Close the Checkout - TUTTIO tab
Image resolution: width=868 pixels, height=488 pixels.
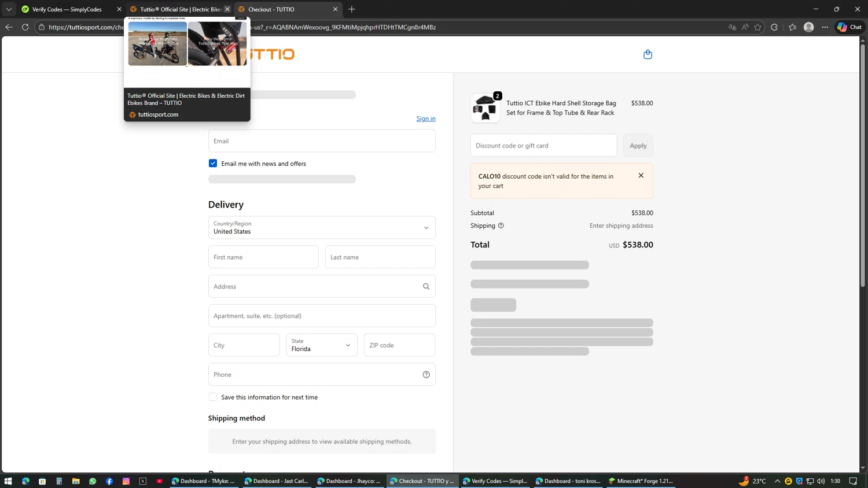coord(335,9)
